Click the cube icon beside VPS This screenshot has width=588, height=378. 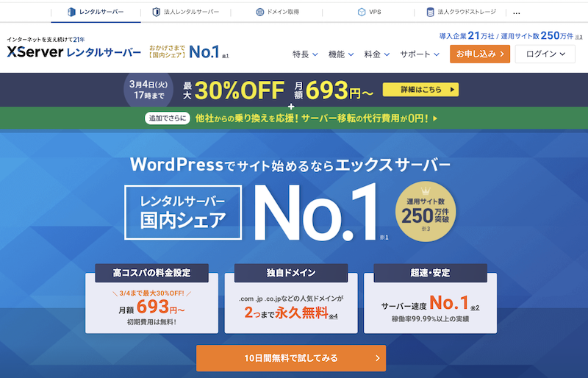tap(362, 12)
